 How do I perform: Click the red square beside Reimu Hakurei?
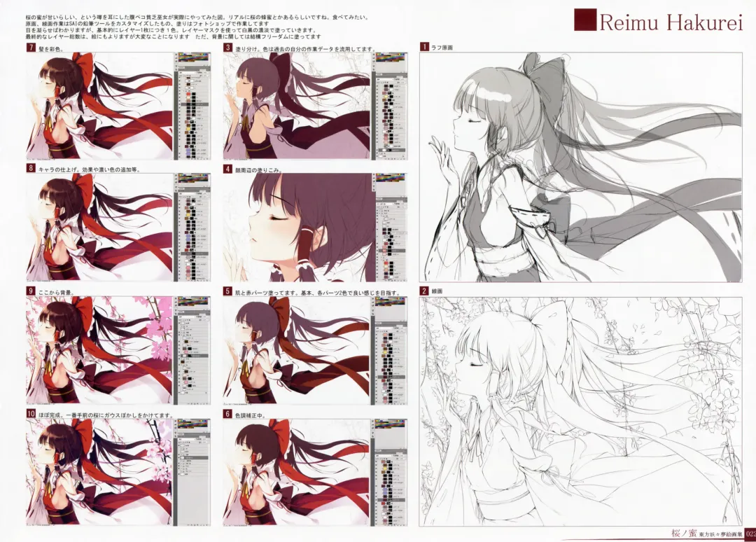click(584, 20)
